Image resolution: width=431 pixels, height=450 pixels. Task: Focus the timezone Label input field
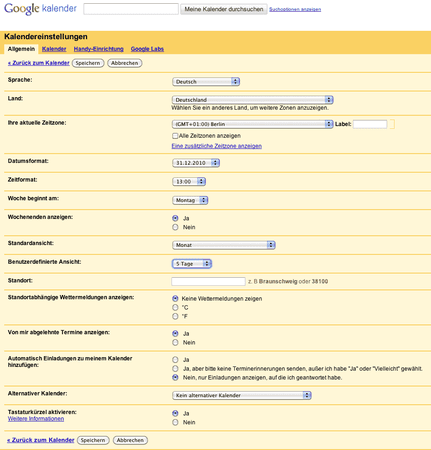point(370,124)
